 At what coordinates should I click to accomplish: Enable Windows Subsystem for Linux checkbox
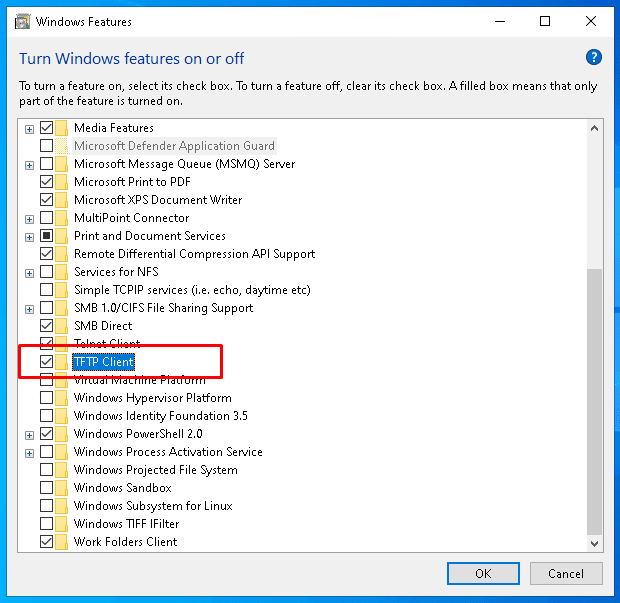tap(46, 506)
